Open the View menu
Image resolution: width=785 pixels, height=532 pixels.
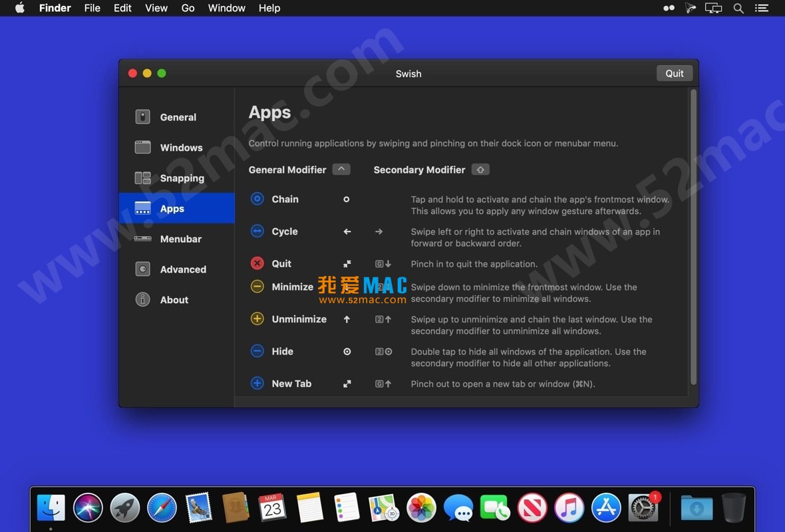[156, 8]
